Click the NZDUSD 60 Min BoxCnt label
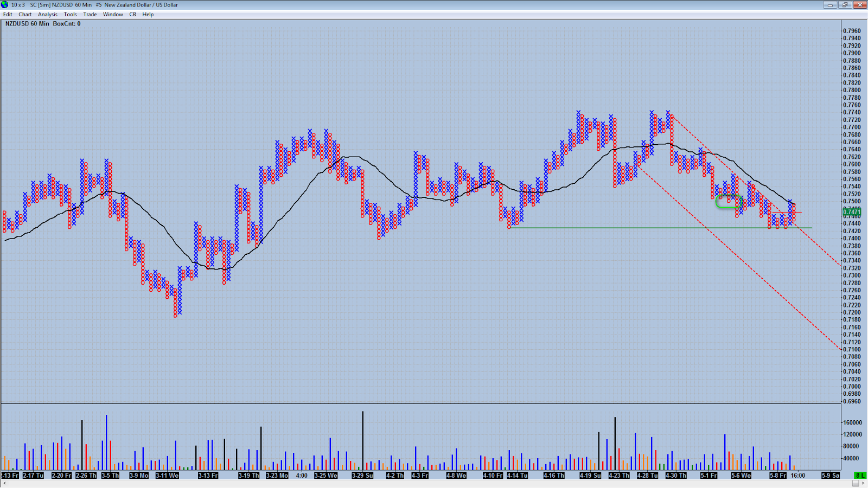 pos(43,24)
